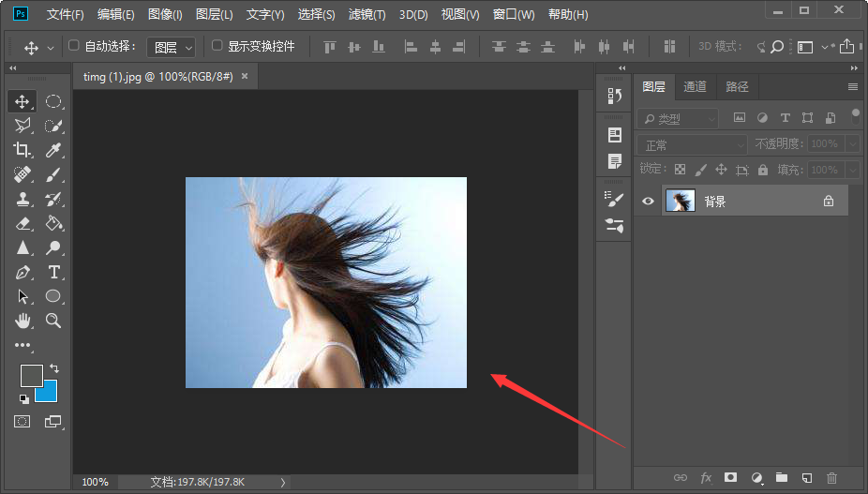The image size is (868, 494).
Task: Select the Eraser tool
Action: click(x=22, y=223)
